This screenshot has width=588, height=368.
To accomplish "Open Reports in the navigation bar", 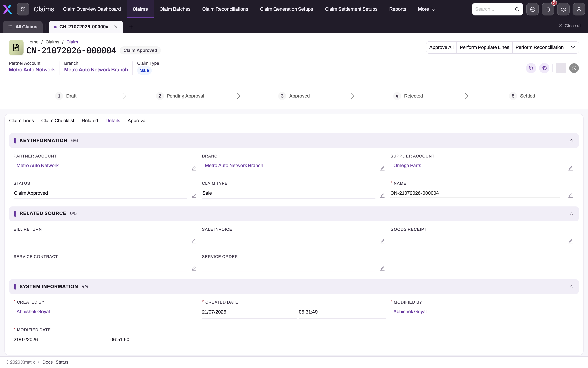I will [x=397, y=9].
